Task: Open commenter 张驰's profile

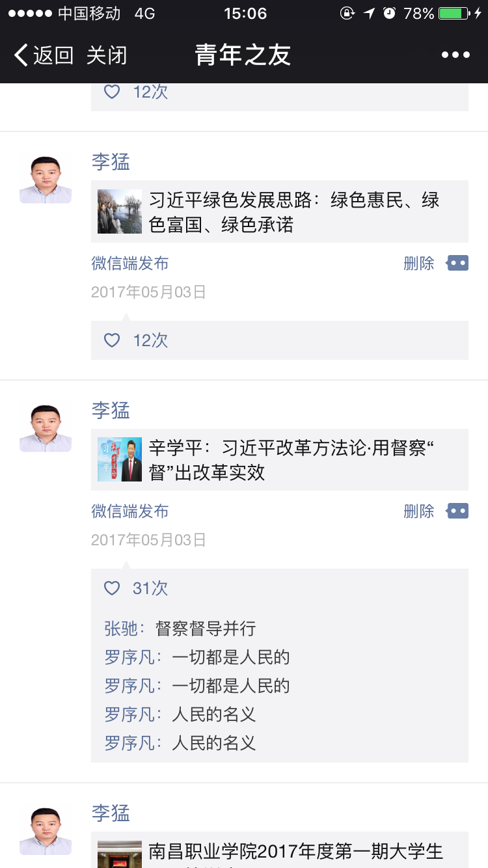Action: [121, 629]
